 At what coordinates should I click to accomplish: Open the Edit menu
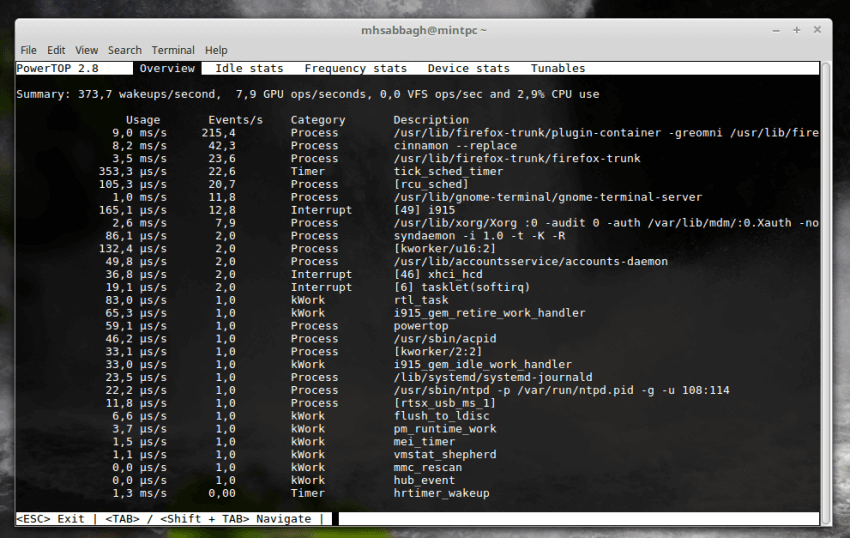56,50
